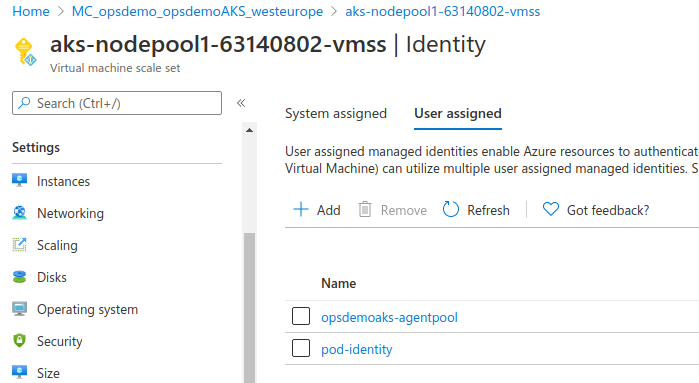The height and width of the screenshot is (383, 699).
Task: Open MC_opsdemo_opsdemoAKS_westeurope breadcrumb
Action: tap(197, 11)
